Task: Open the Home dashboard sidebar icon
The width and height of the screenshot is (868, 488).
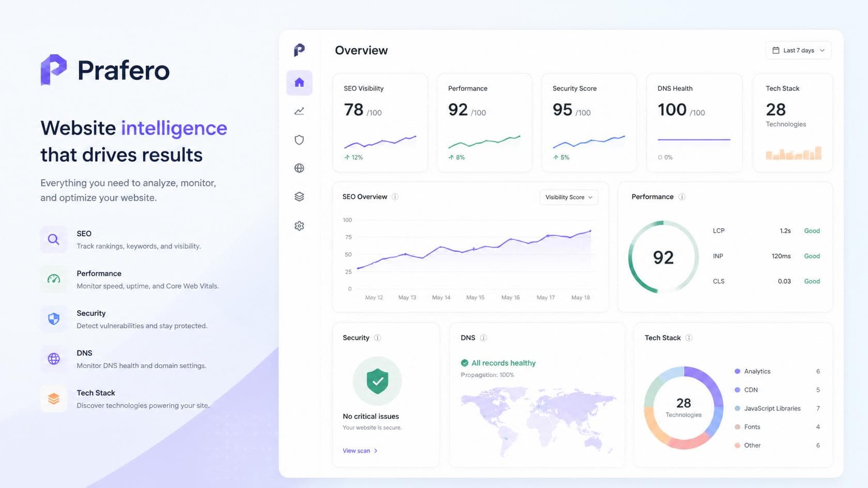Action: tap(299, 83)
